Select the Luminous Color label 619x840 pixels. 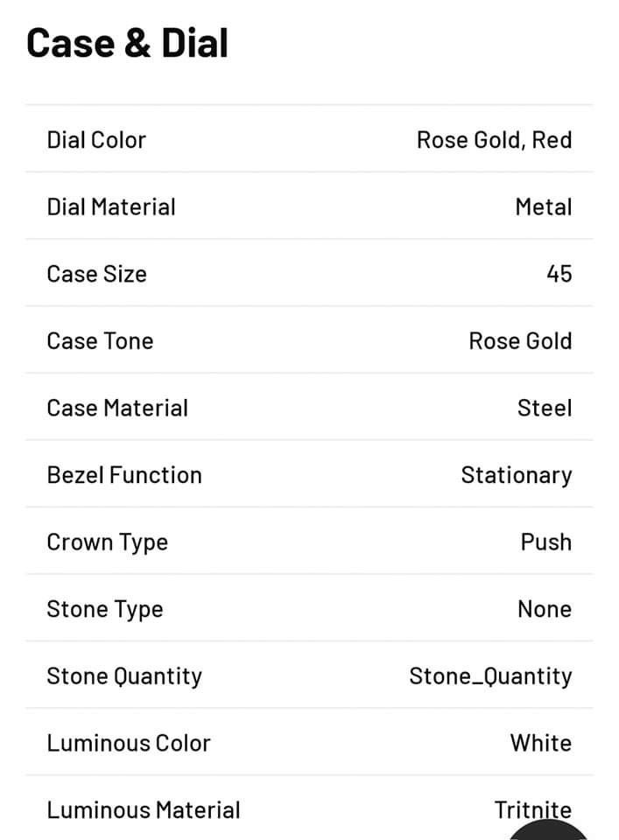click(x=129, y=743)
